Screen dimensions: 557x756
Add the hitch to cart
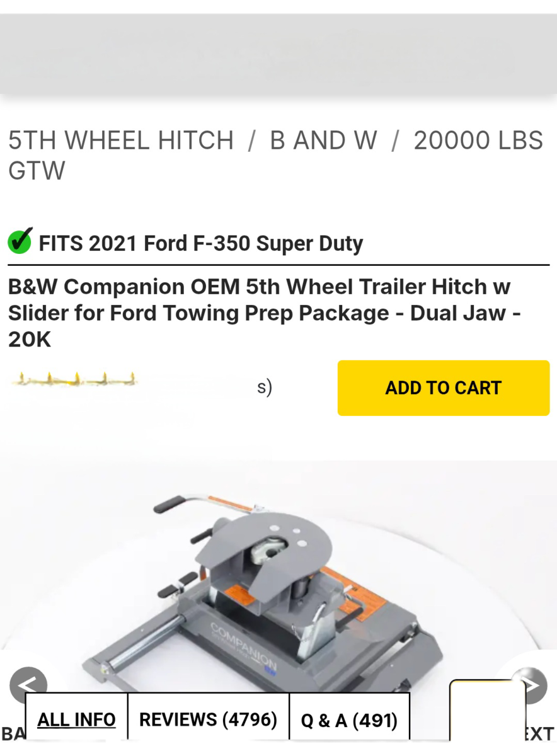coord(444,388)
